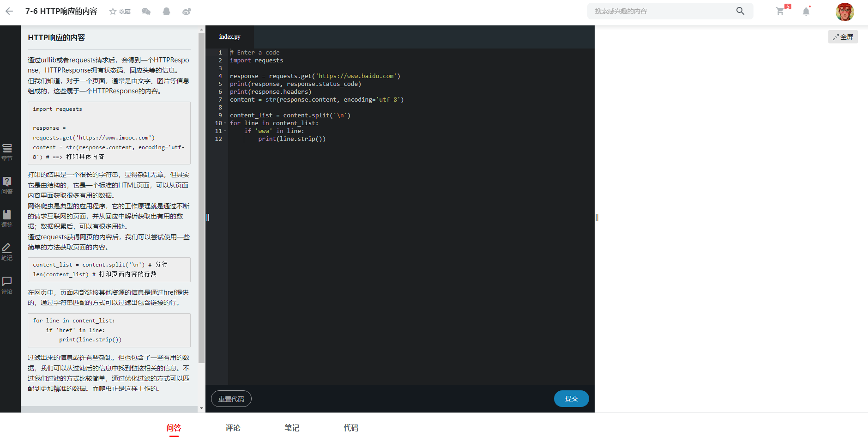Viewport: 868px width, 443px height.
Task: Click the 重置代码 button
Action: tap(231, 399)
